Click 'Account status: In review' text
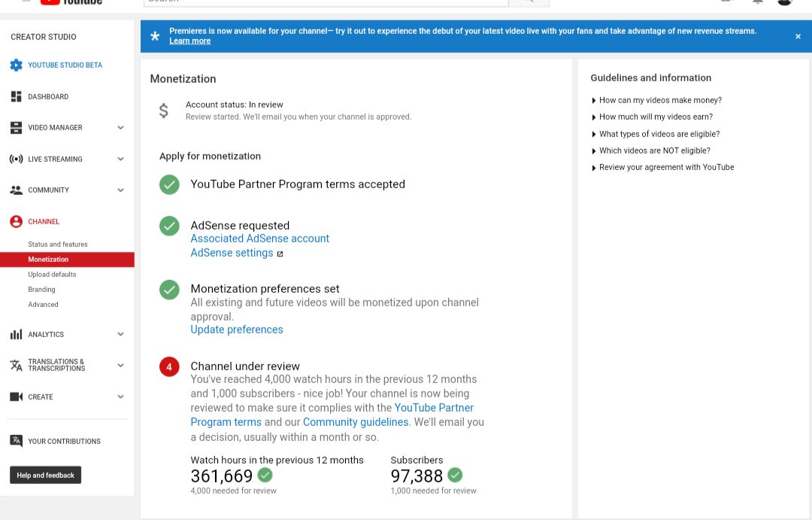 click(234, 105)
